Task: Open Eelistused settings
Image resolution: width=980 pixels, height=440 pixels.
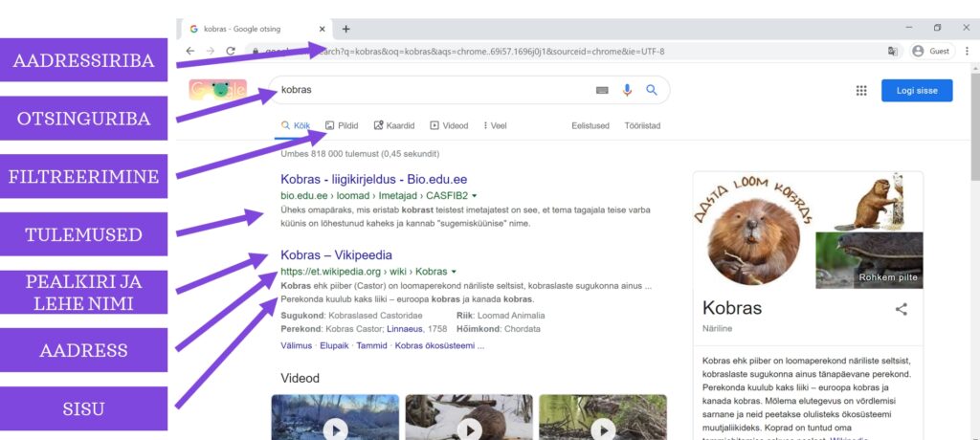Action: pyautogui.click(x=590, y=125)
